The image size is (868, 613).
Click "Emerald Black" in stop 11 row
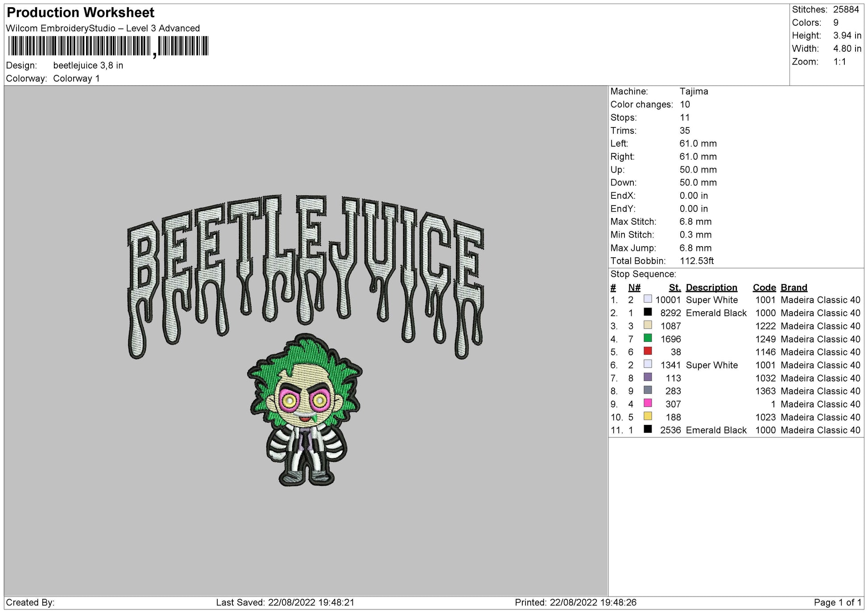click(x=716, y=430)
